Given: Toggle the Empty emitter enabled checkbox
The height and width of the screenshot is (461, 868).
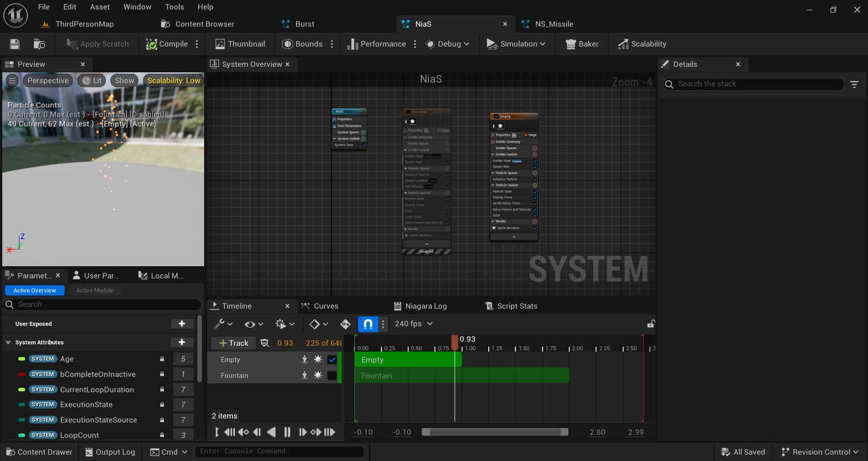Looking at the screenshot, I should coord(332,359).
